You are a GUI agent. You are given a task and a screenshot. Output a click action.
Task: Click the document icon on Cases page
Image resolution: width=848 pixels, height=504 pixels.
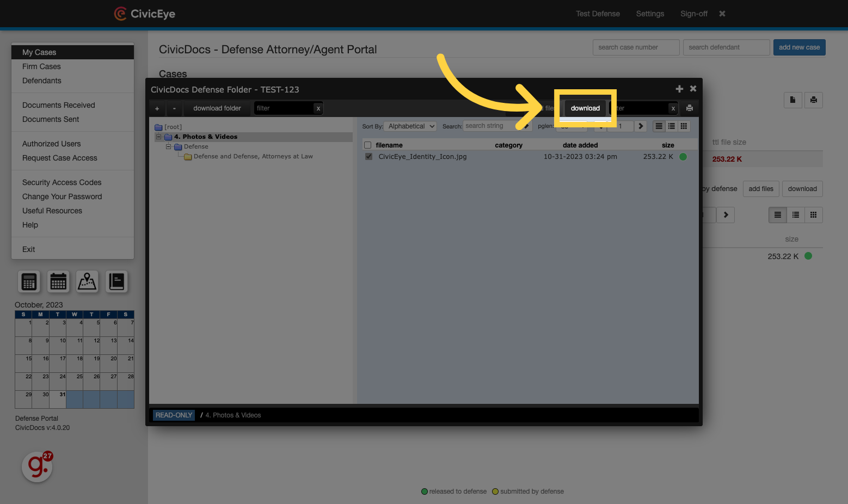tap(792, 100)
